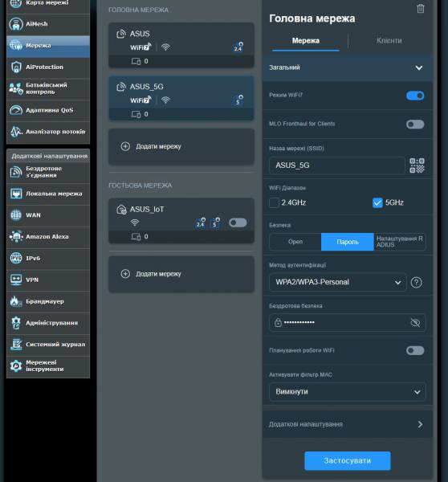Open the MAC filter Вимкнути dropdown
This screenshot has width=448, height=482.
tap(348, 392)
